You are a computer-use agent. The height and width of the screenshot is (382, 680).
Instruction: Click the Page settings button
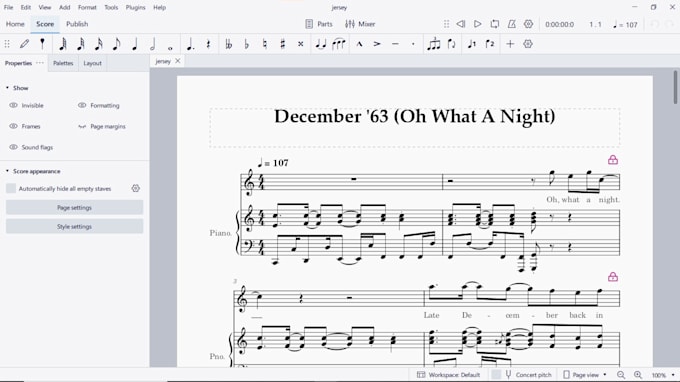[75, 208]
